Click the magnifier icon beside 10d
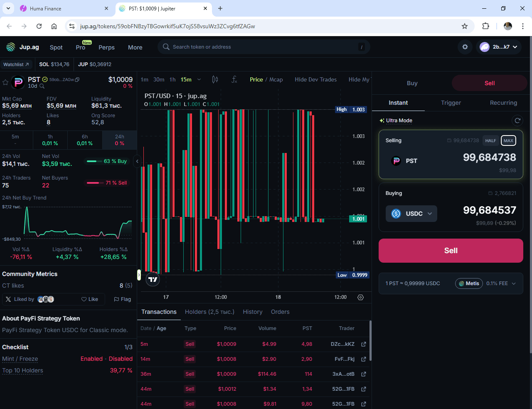Image resolution: width=532 pixels, height=409 pixels. (42, 86)
